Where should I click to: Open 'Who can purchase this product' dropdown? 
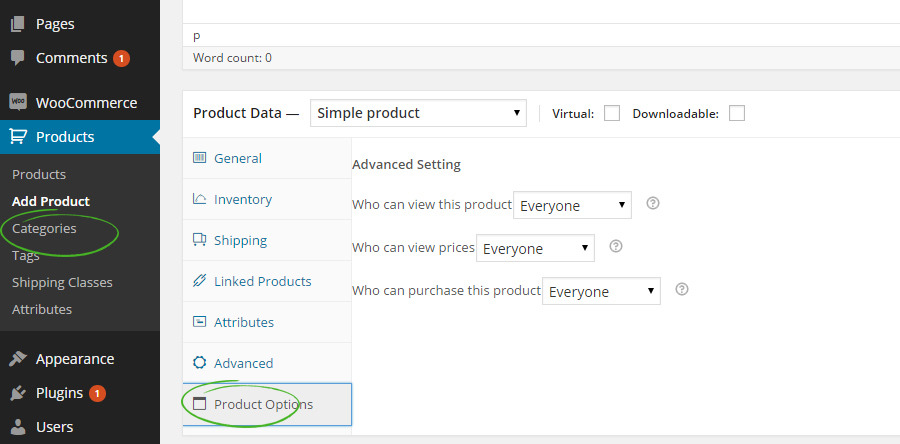click(601, 292)
